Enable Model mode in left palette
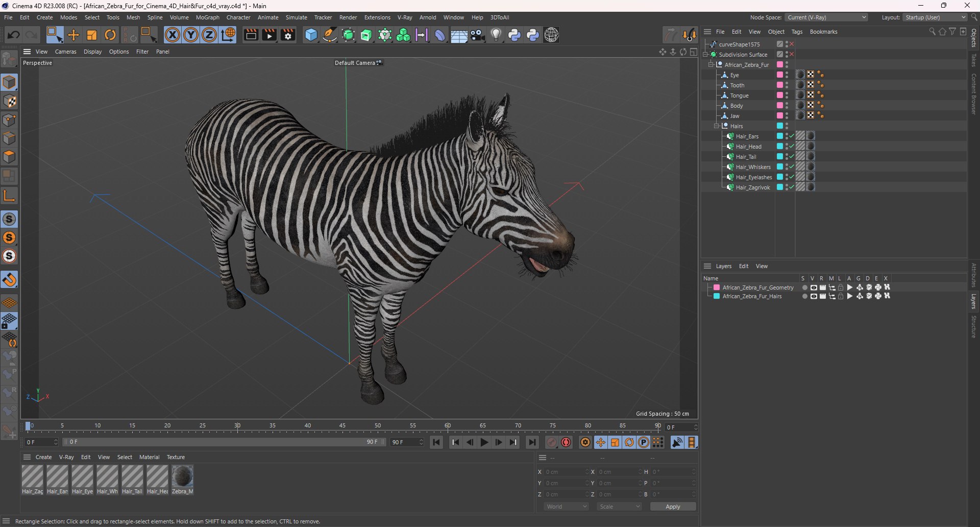Image resolution: width=980 pixels, height=527 pixels. pos(9,82)
